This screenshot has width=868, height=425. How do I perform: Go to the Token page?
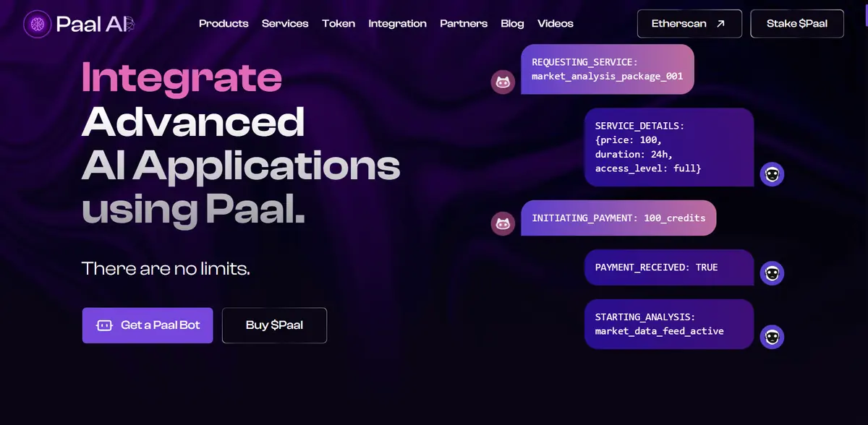[x=339, y=24]
